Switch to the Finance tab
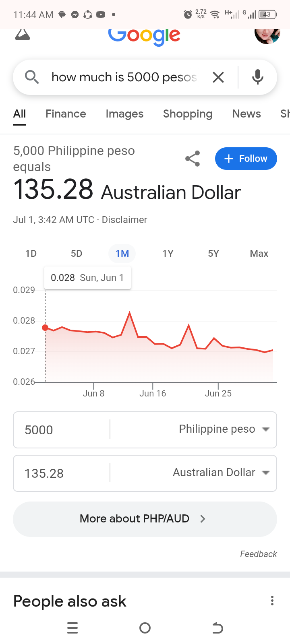Image resolution: width=290 pixels, height=644 pixels. pyautogui.click(x=66, y=114)
